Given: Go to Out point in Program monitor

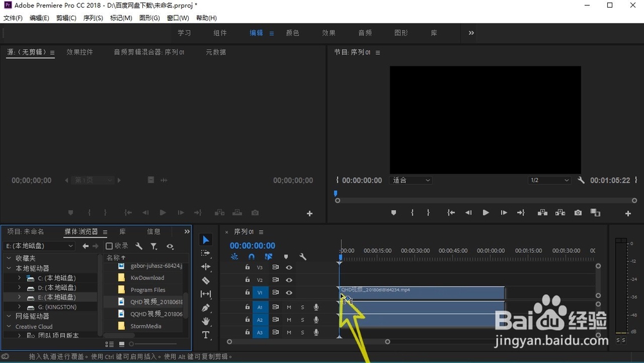Looking at the screenshot, I should (x=521, y=213).
